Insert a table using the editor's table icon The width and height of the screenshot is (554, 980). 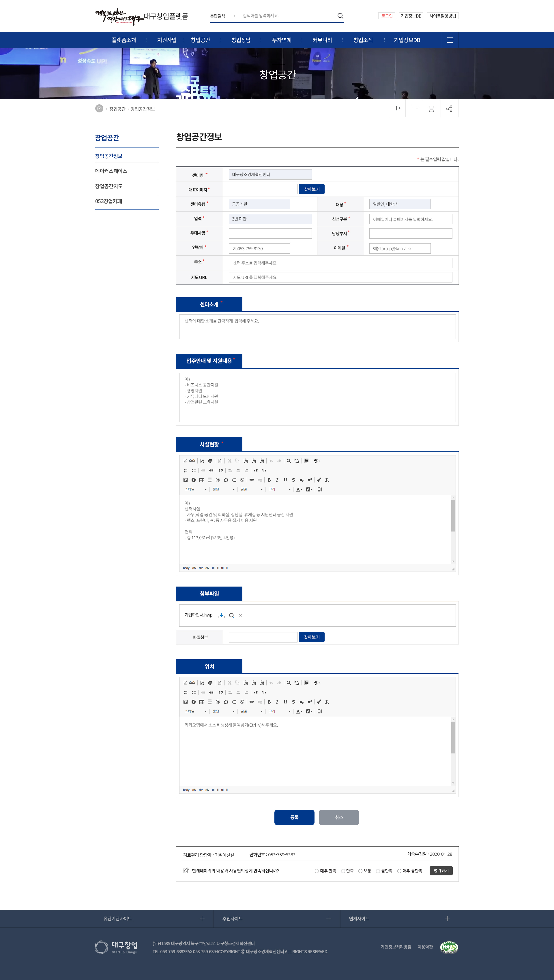201,480
